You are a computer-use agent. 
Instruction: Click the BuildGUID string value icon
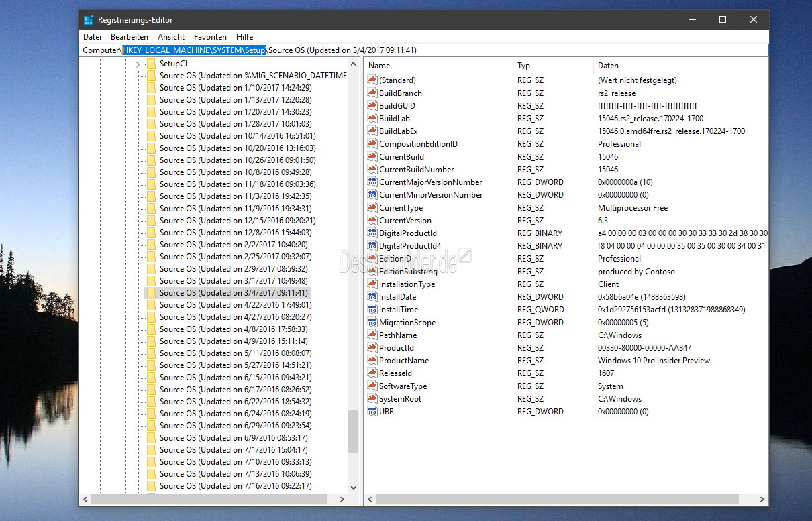point(373,106)
